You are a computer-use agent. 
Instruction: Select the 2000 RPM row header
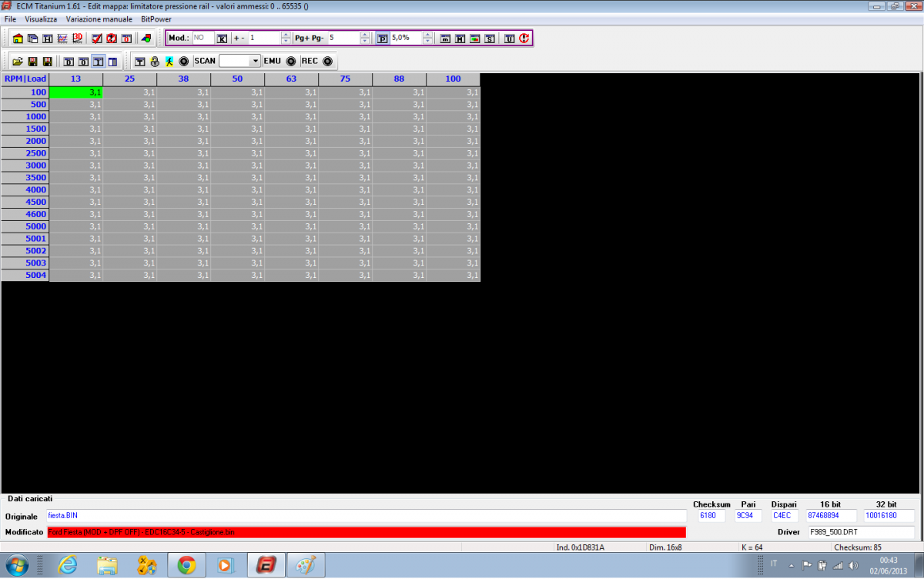pyautogui.click(x=25, y=141)
